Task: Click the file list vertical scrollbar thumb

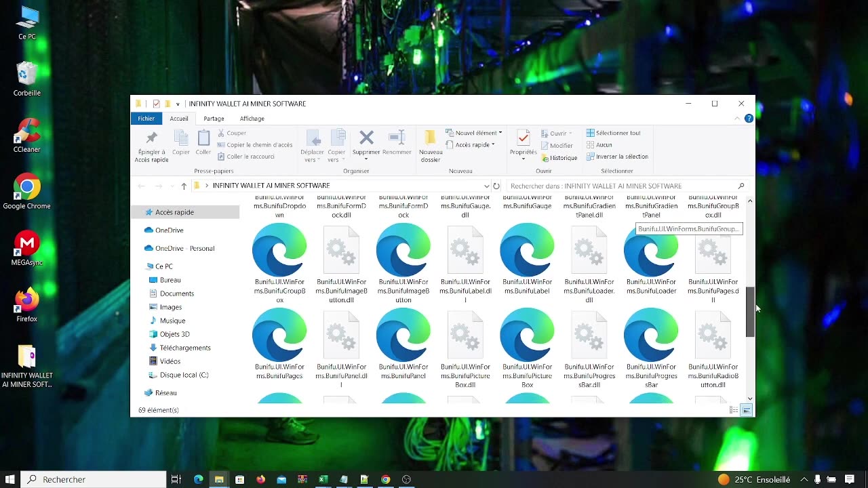Action: click(x=750, y=312)
